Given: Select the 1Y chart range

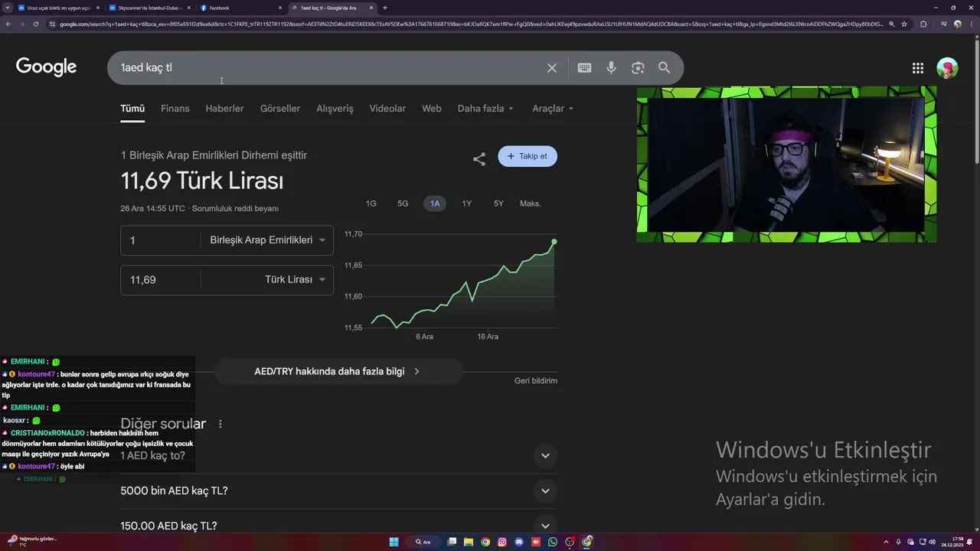Looking at the screenshot, I should (x=467, y=204).
